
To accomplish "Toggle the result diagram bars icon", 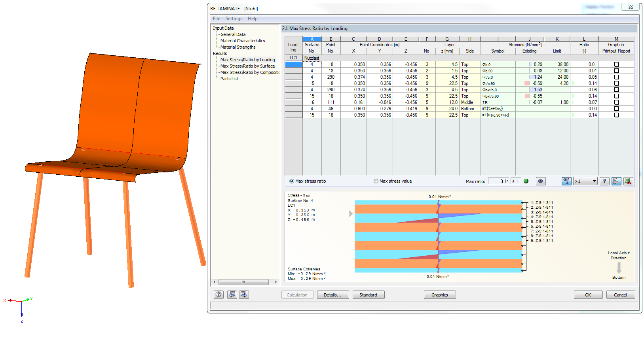I will coord(616,181).
